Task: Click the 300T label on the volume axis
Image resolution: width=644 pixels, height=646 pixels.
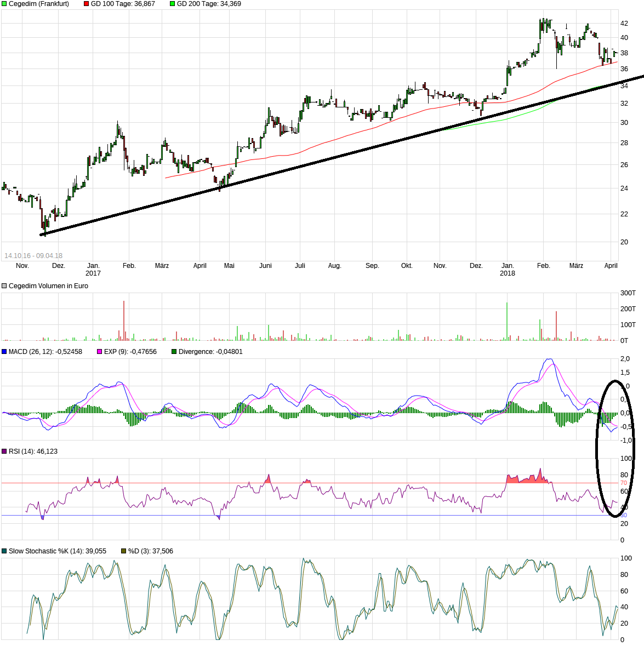Action: [x=628, y=293]
